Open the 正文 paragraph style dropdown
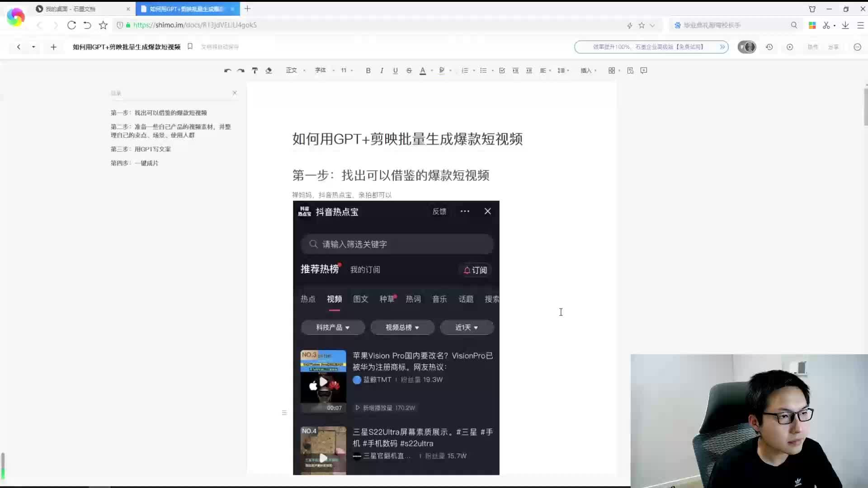868x488 pixels. click(296, 70)
